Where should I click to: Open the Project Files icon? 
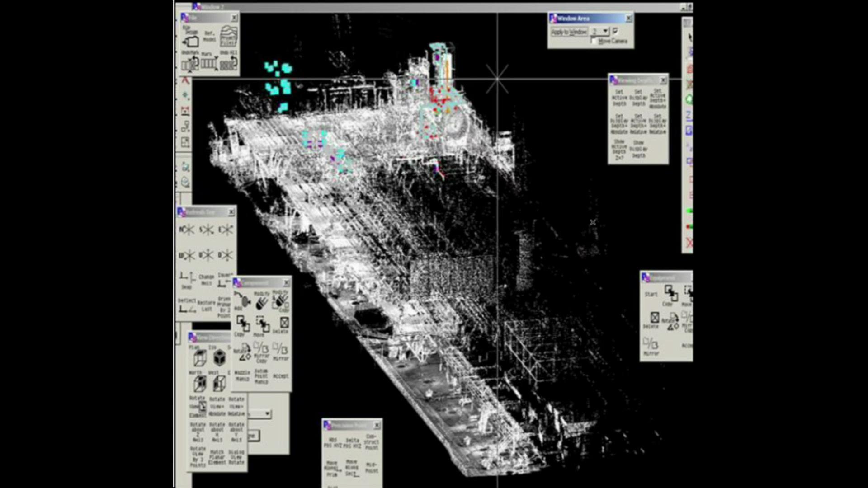click(229, 37)
